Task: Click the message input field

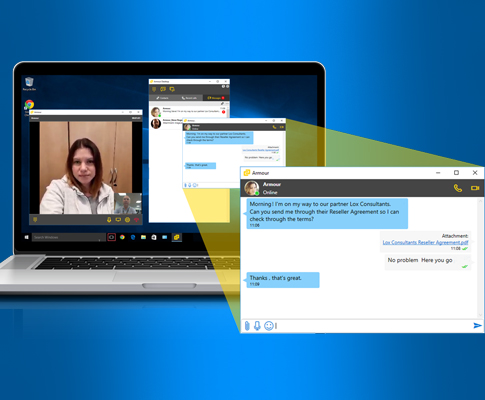Action: point(373,326)
